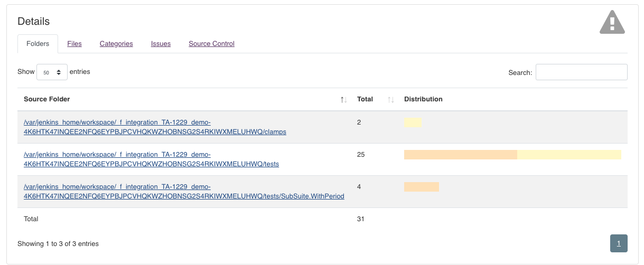Screen dimensions: 644x265
Task: Click the Source Folder column header text
Action: (x=47, y=99)
